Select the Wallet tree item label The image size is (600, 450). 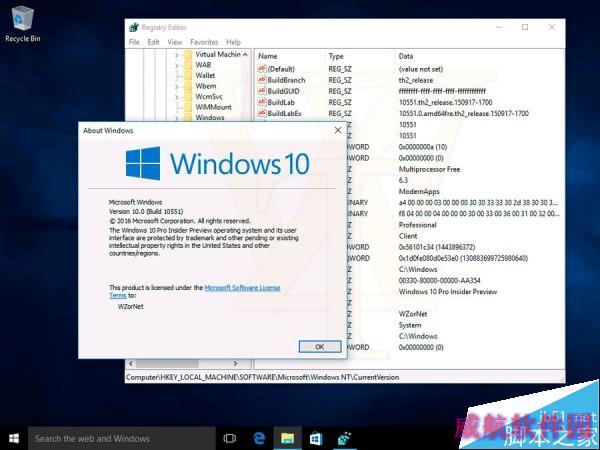tap(205, 75)
